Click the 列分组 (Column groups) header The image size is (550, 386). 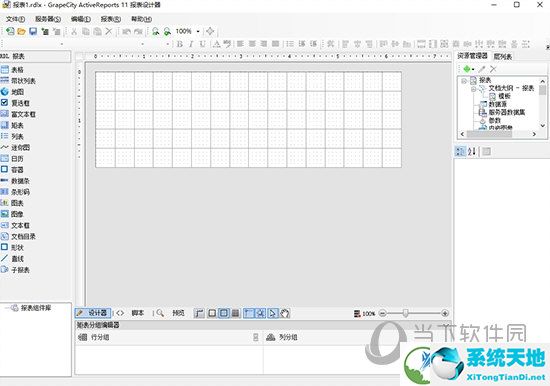pyautogui.click(x=288, y=337)
